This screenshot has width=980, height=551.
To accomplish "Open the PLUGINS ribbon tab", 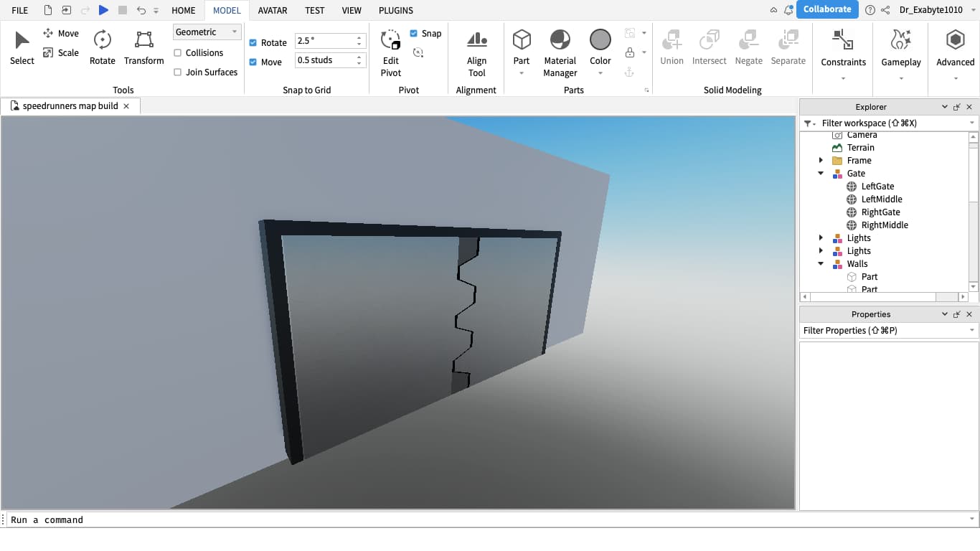I will 395,10.
